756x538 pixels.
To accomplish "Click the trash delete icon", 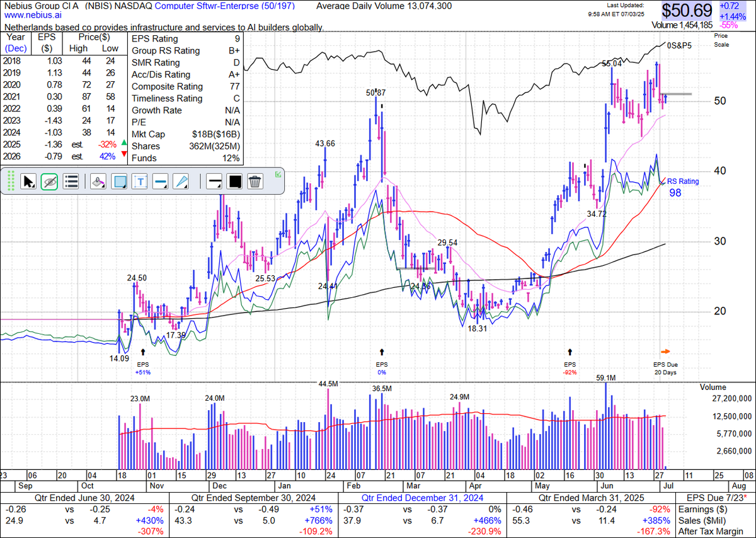I will [255, 181].
